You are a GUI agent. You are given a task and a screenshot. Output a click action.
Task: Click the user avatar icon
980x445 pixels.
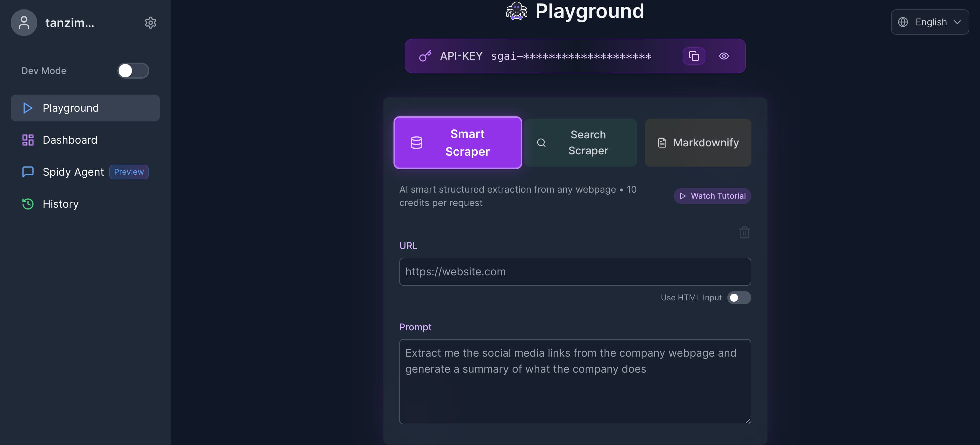pyautogui.click(x=24, y=23)
